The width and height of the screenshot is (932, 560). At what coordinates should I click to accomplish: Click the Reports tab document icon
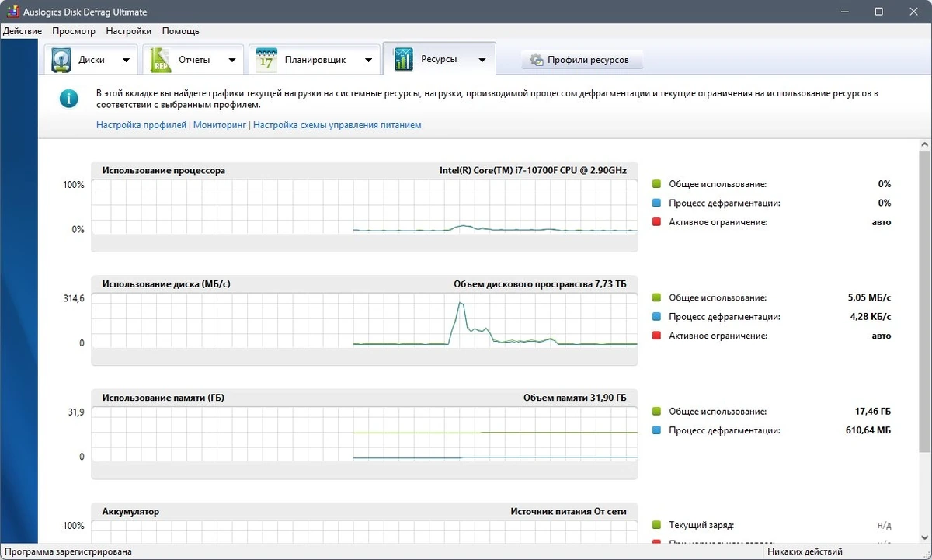(x=161, y=60)
